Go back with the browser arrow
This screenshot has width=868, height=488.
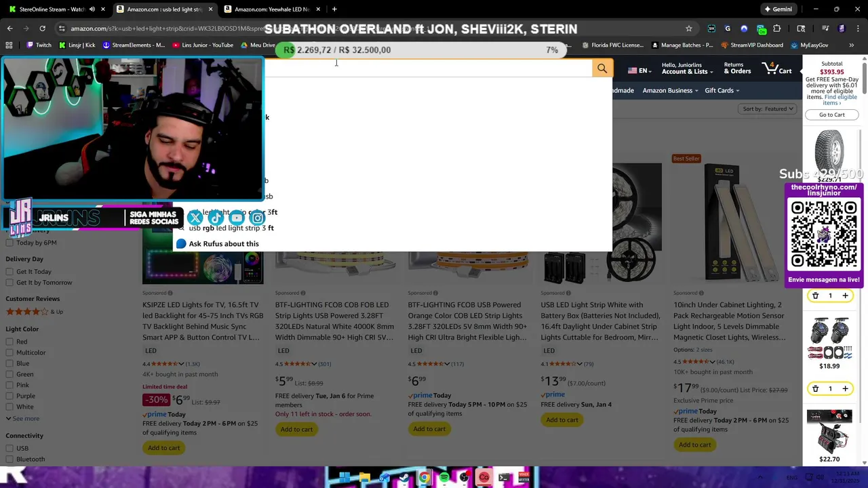coord(9,28)
